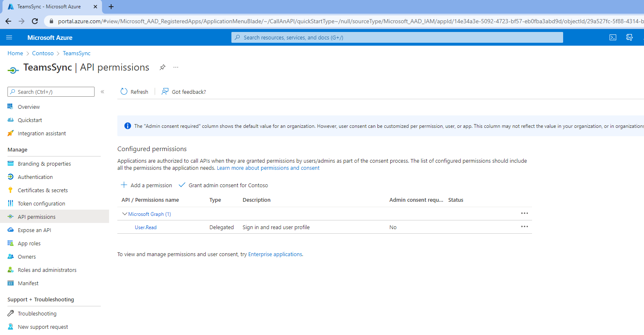This screenshot has height=335, width=644.
Task: Open the Enterprise applications link
Action: pyautogui.click(x=275, y=254)
